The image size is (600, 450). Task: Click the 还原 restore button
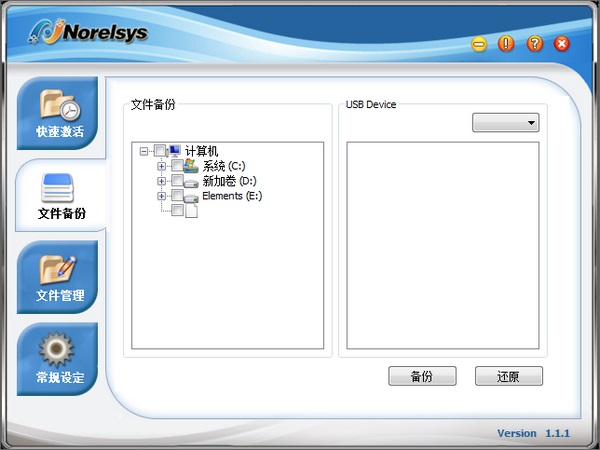pos(509,376)
